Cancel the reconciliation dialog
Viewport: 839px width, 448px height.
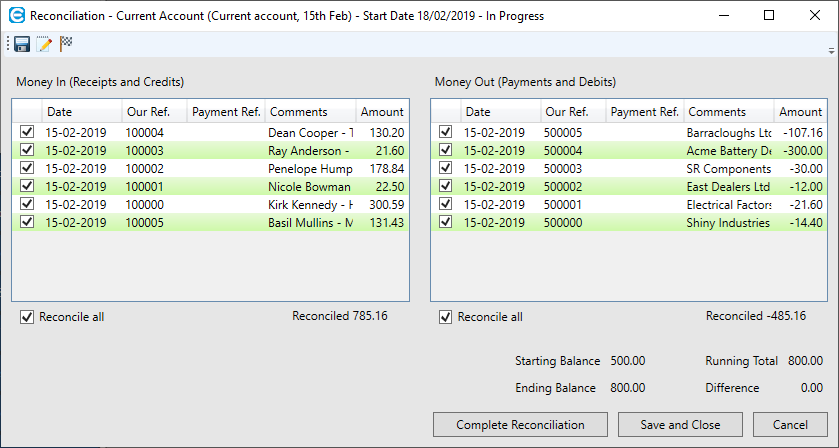click(790, 425)
